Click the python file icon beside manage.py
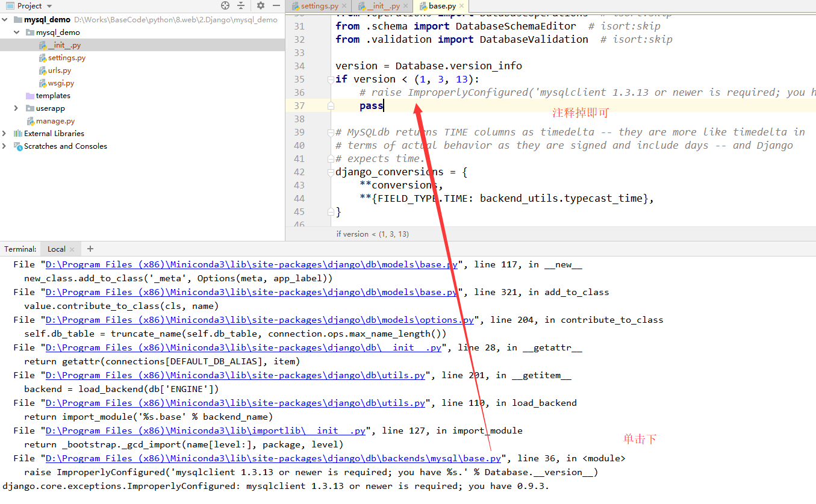816x504 pixels. (x=30, y=121)
